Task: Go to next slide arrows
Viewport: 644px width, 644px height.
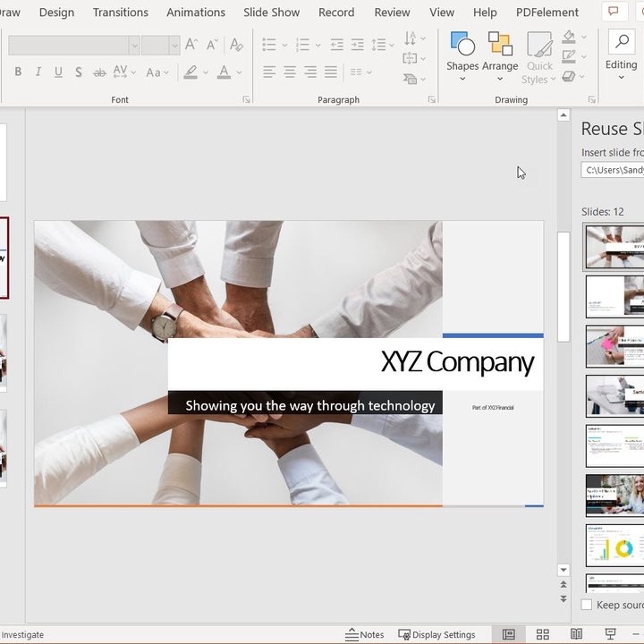Action: coord(563,598)
